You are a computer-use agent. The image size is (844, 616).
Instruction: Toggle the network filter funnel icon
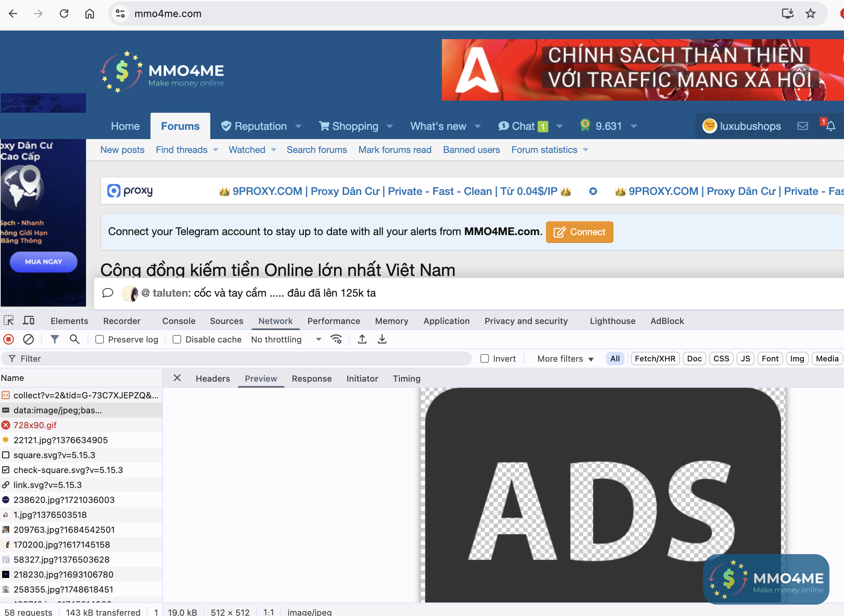54,339
